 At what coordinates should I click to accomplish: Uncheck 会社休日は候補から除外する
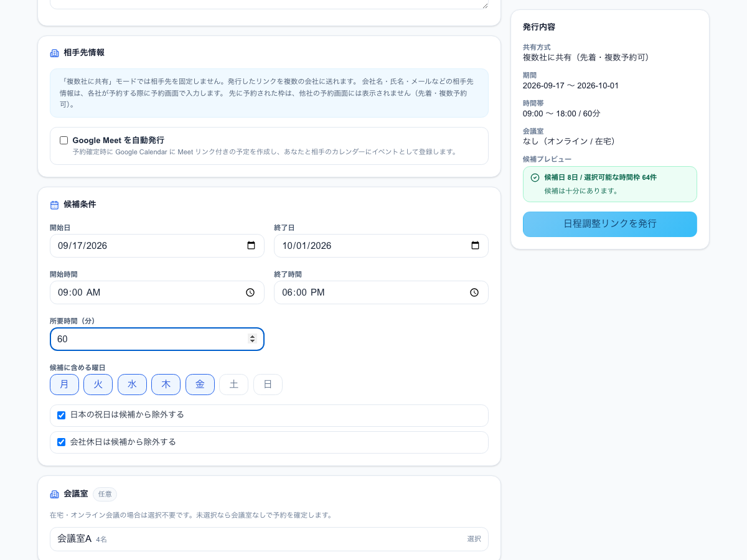click(x=61, y=442)
